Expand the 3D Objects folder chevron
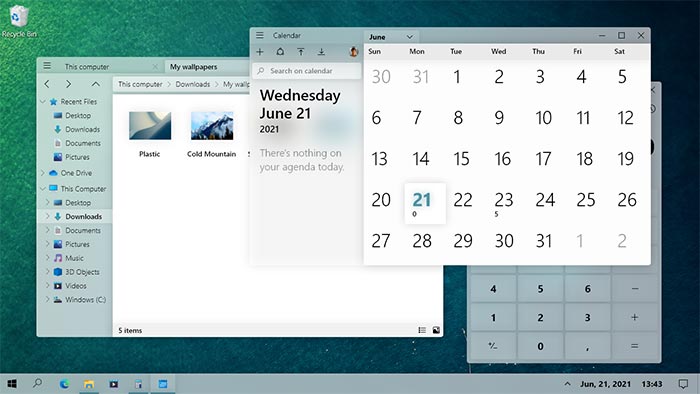This screenshot has height=394, width=700. [48, 272]
